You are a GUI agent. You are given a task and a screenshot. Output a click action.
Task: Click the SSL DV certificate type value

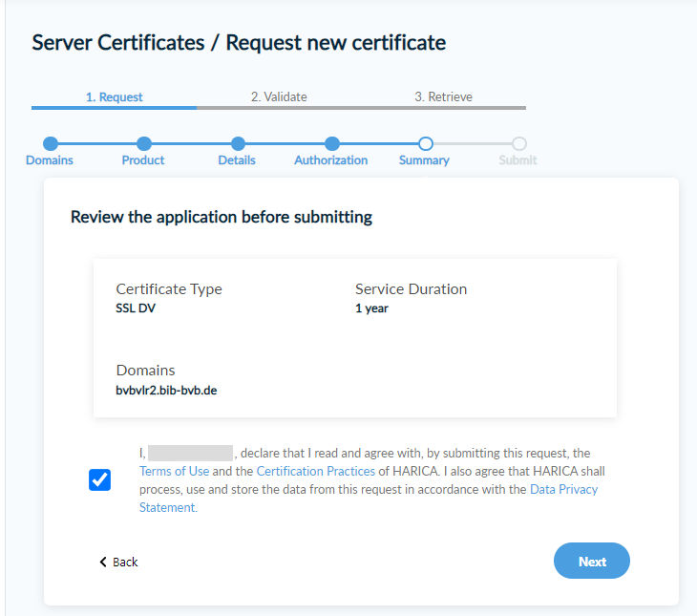click(x=135, y=308)
